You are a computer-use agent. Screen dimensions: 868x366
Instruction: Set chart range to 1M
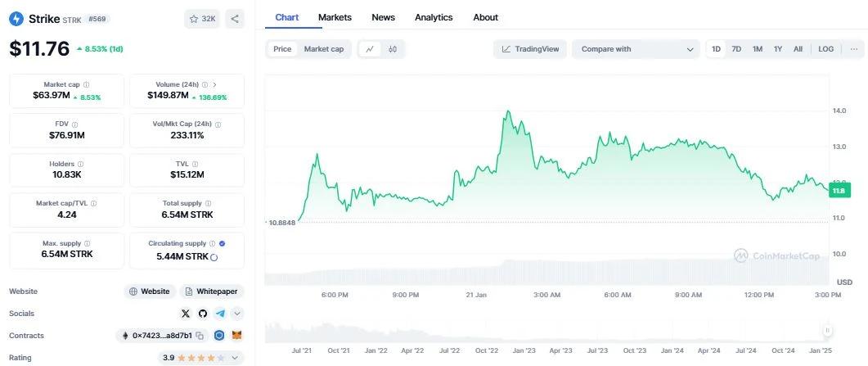point(758,49)
